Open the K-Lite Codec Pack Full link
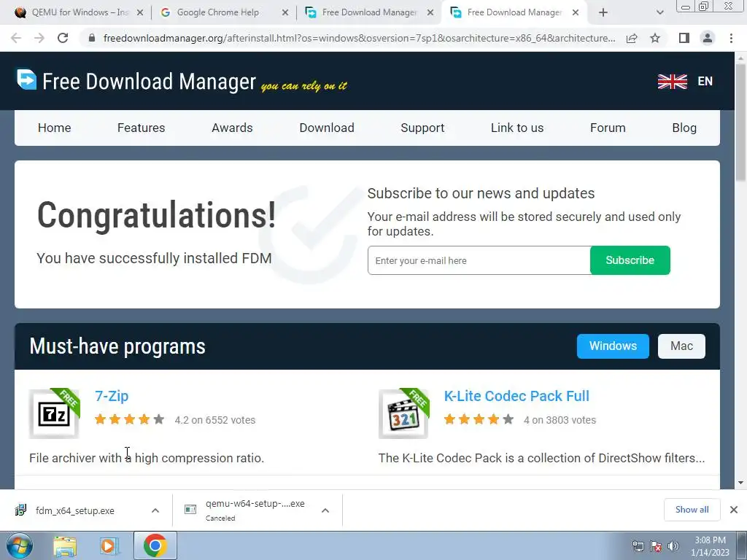Viewport: 747px width, 560px height. (x=516, y=396)
